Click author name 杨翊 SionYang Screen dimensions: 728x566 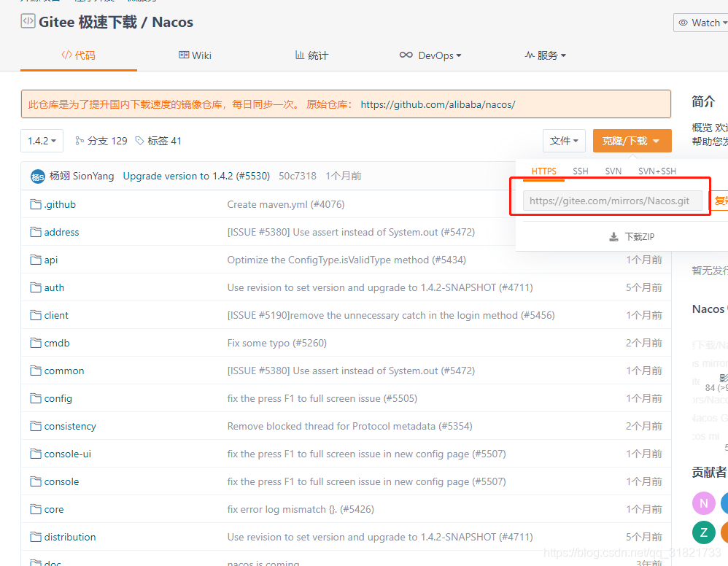point(82,176)
